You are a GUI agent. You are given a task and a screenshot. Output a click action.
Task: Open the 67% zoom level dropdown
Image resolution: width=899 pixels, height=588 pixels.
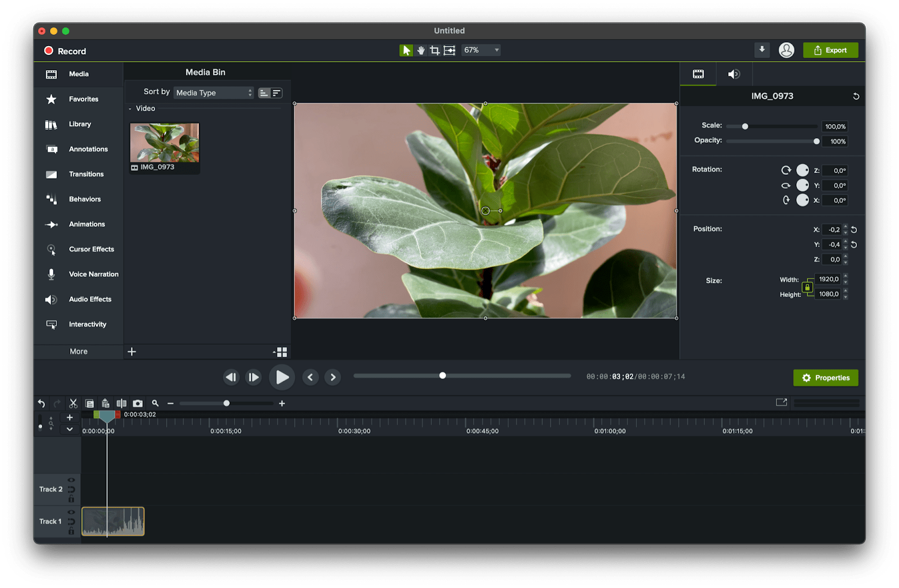pos(480,50)
